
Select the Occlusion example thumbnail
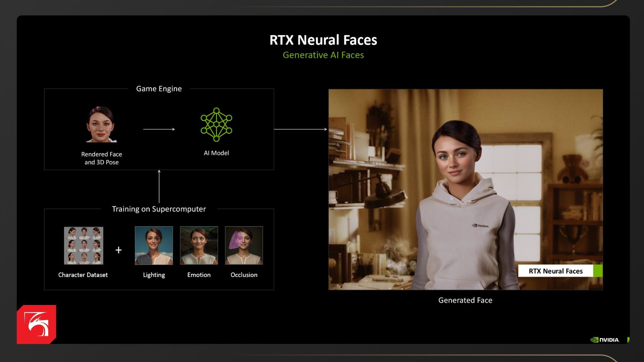pos(244,245)
